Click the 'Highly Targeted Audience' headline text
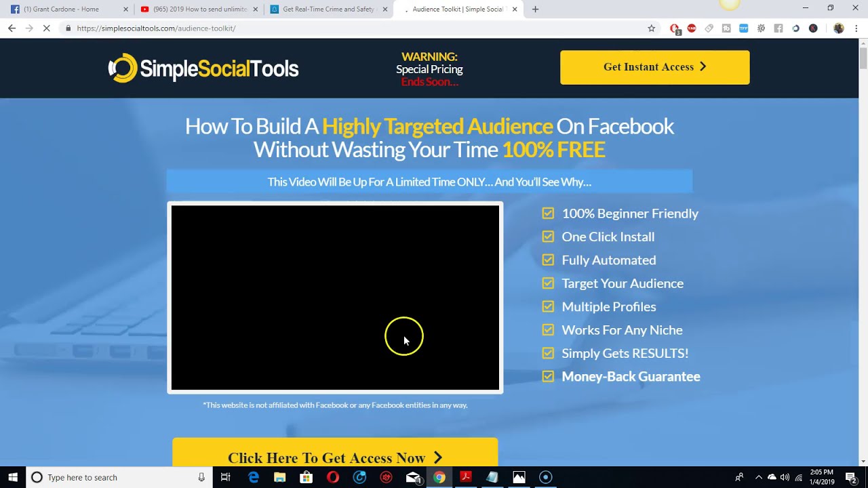 point(437,127)
